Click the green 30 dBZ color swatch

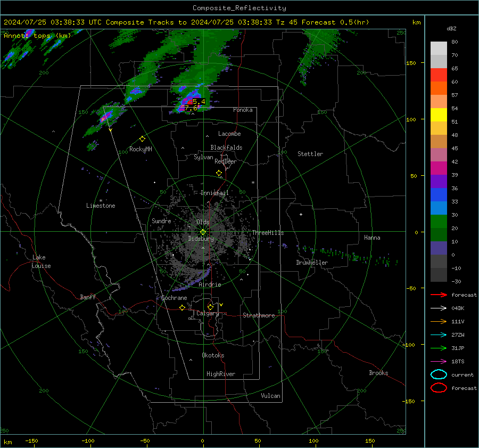pos(439,221)
